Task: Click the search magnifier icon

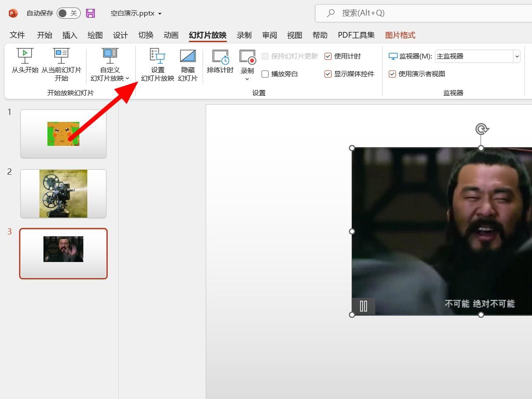Action: tap(331, 13)
